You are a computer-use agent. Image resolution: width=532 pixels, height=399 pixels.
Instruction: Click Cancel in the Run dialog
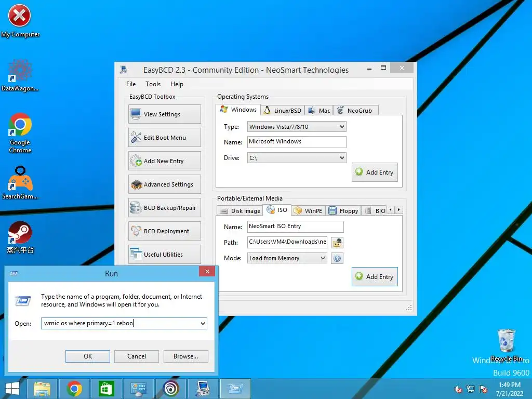(137, 356)
